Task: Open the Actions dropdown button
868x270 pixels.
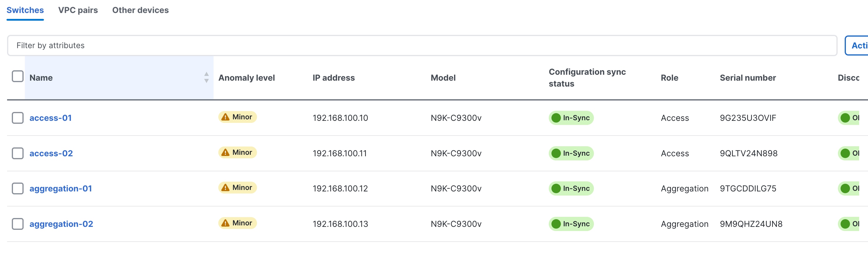Action: [858, 45]
